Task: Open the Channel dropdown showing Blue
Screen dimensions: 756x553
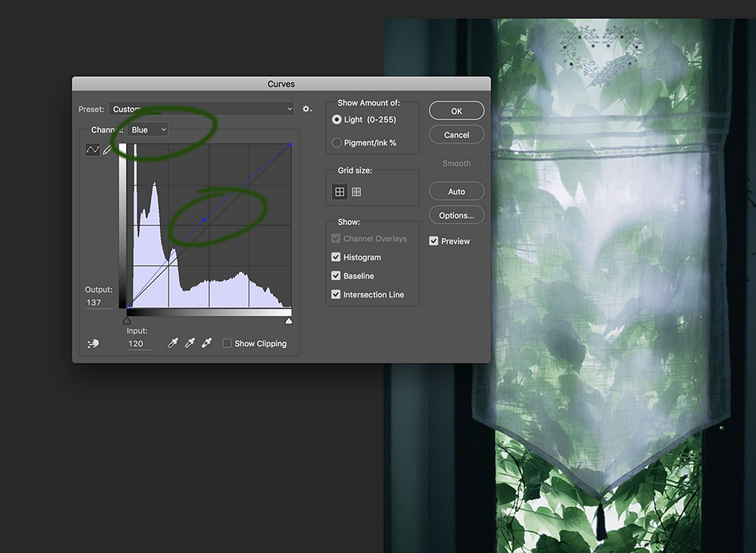Action: pos(147,130)
